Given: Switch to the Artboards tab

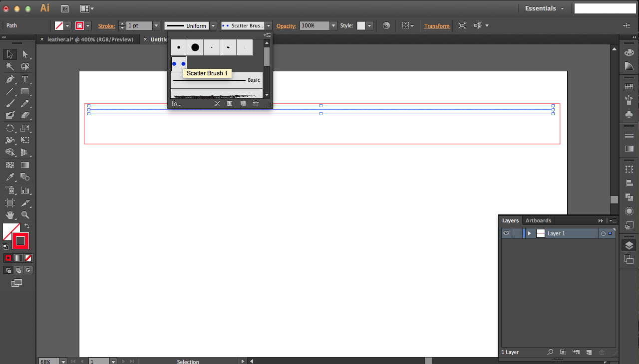Looking at the screenshot, I should pos(538,220).
